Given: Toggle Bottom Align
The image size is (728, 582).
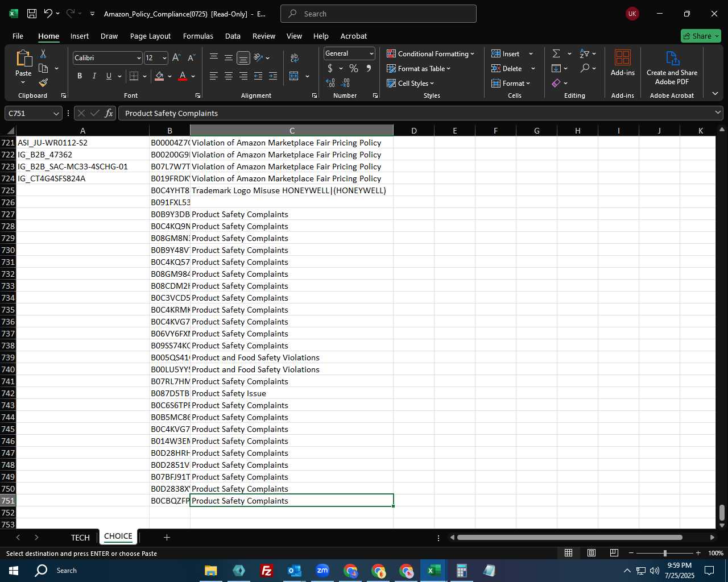Looking at the screenshot, I should [243, 58].
